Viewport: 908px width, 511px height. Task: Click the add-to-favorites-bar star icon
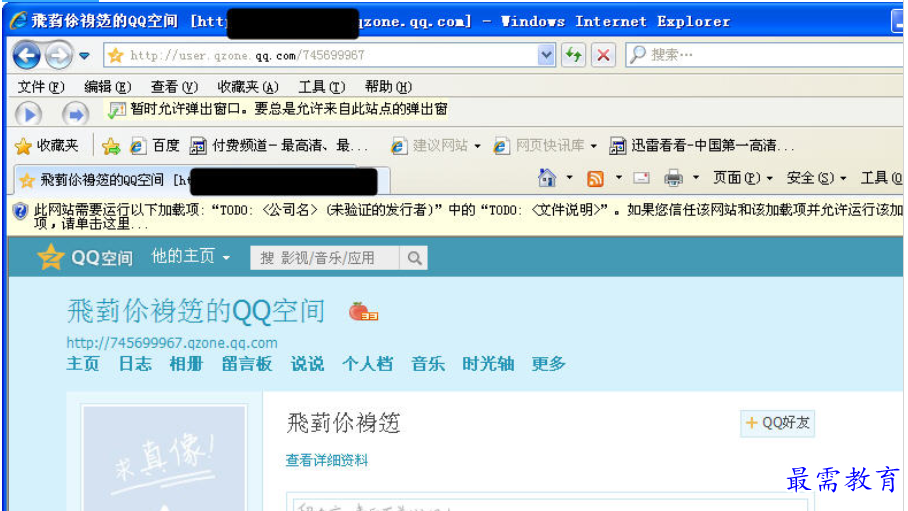111,146
